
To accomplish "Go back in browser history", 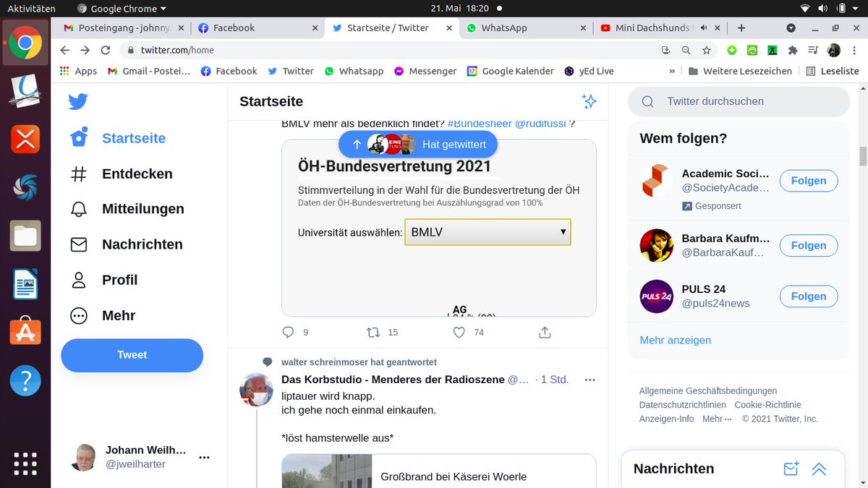I will coord(64,50).
